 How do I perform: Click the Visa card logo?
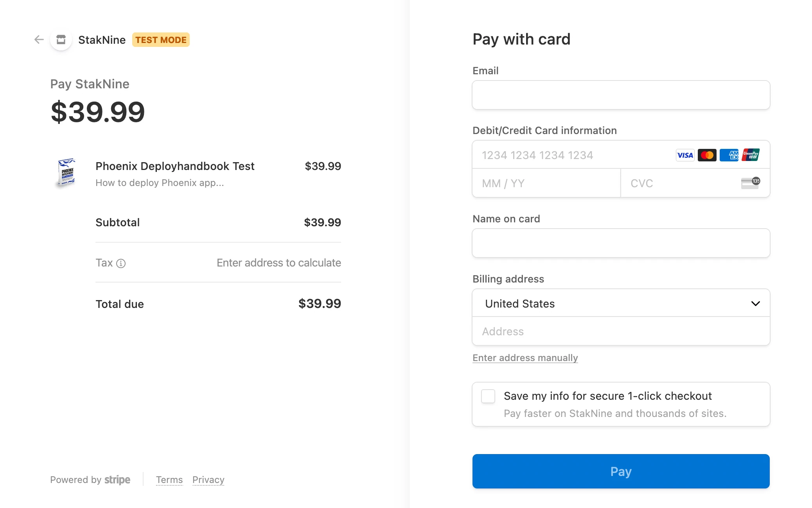[x=685, y=155]
